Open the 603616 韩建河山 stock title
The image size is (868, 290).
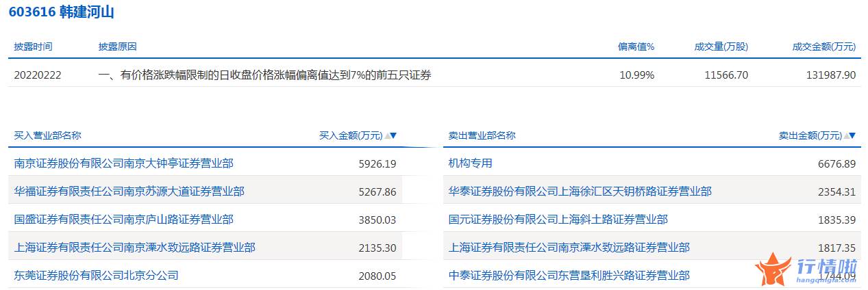coord(62,12)
